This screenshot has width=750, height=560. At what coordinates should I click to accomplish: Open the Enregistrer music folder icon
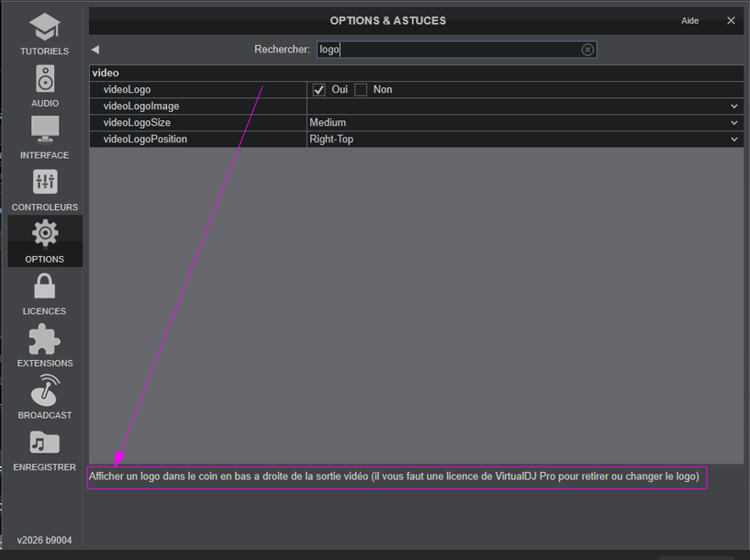click(x=45, y=443)
